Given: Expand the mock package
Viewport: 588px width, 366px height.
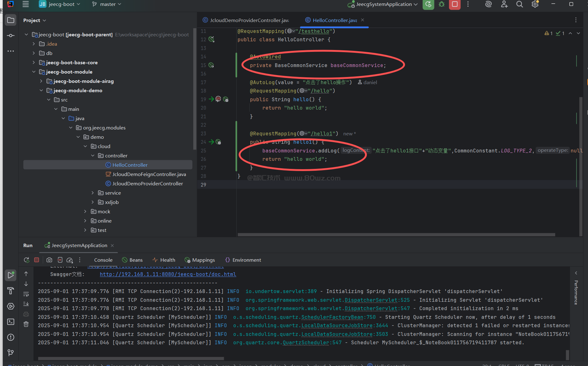Looking at the screenshot, I should pos(85,211).
